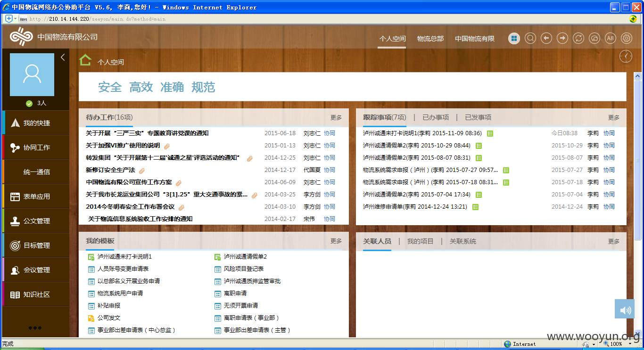Open template 人员账号变更申请表
This screenshot has width=644, height=350.
pos(123,269)
